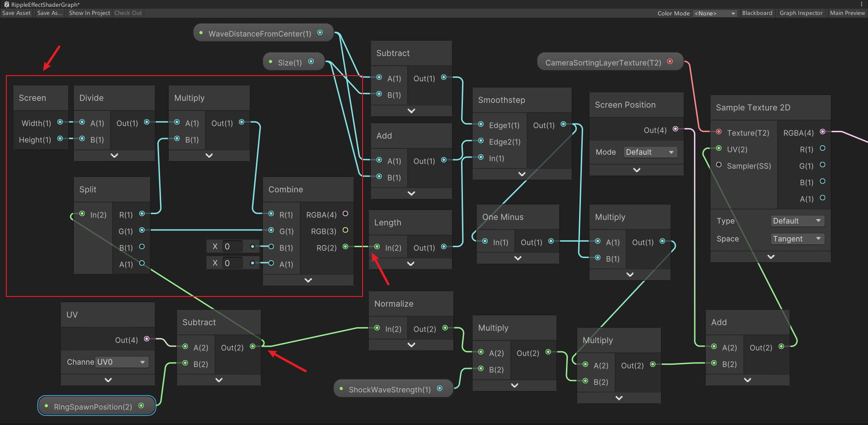Click the RingSpawnPosition output port

pyautogui.click(x=141, y=406)
